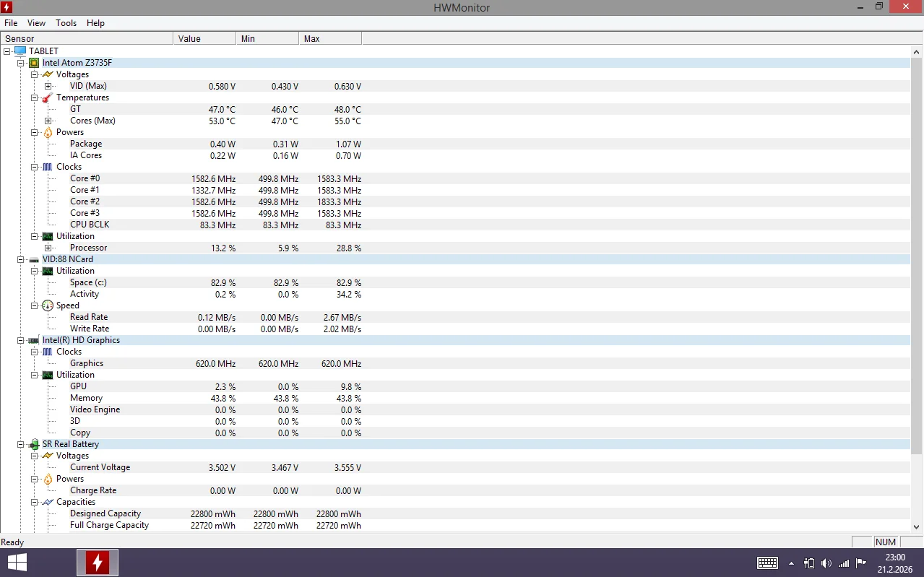This screenshot has width=924, height=577.
Task: Select the Read Rate row
Action: 455,317
